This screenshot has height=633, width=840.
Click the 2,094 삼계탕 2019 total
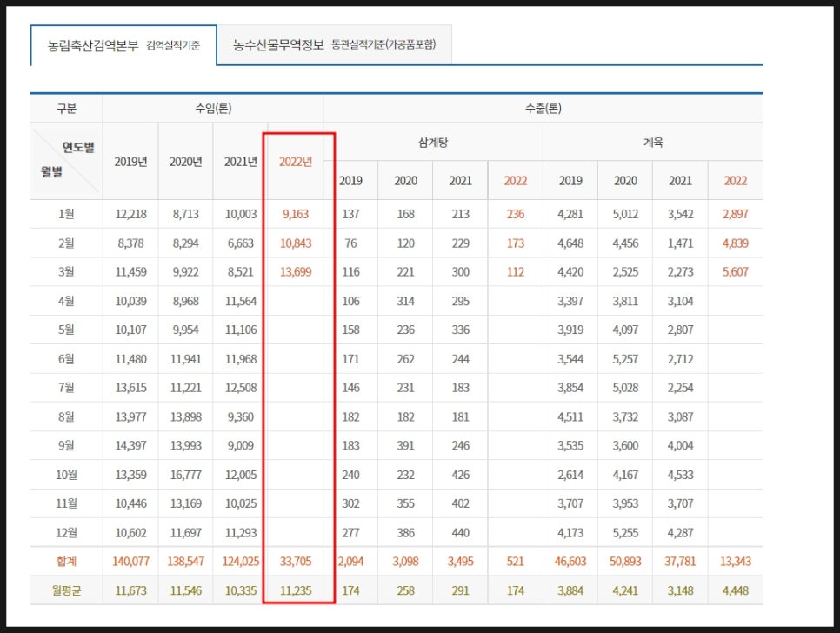(350, 561)
